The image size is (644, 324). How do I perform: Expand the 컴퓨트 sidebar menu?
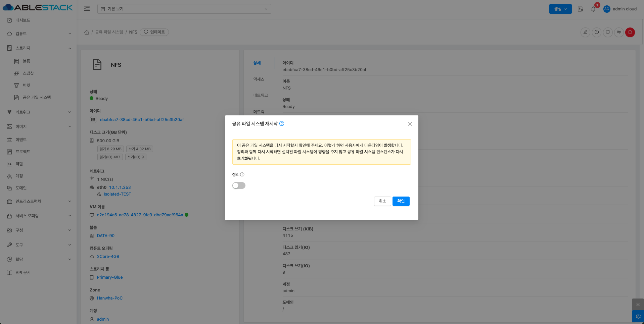pos(39,34)
